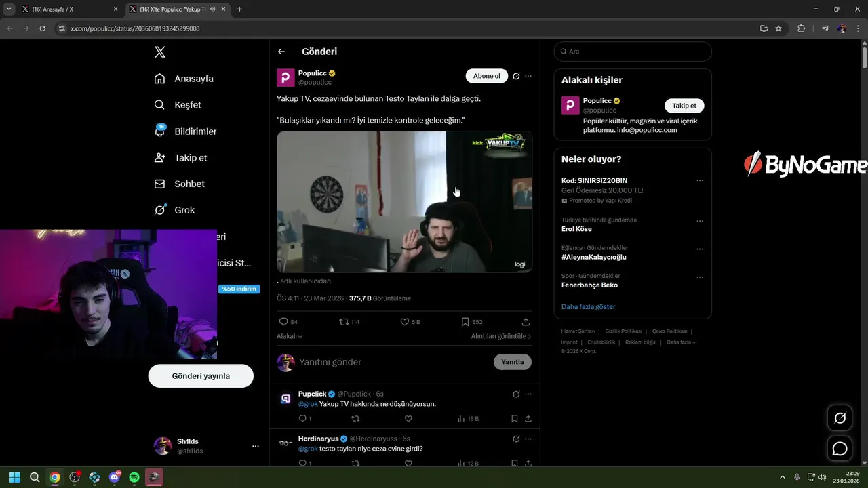
Task: Open Bildirimler notifications
Action: [x=185, y=131]
